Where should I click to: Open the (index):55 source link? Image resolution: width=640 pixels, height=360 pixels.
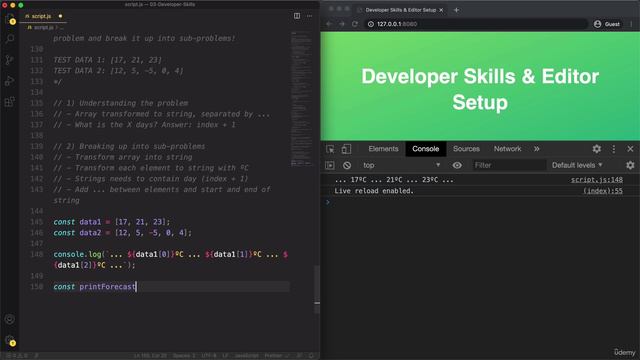603,191
